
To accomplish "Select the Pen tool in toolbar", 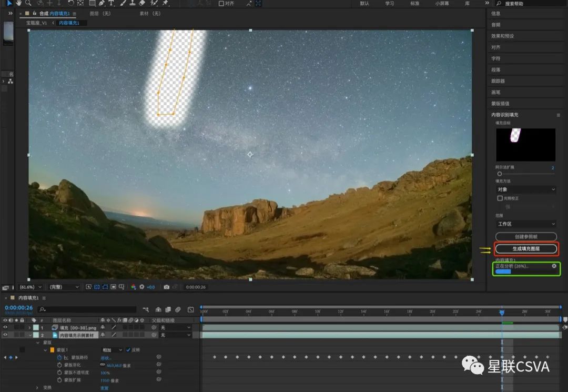I will 101,3.
